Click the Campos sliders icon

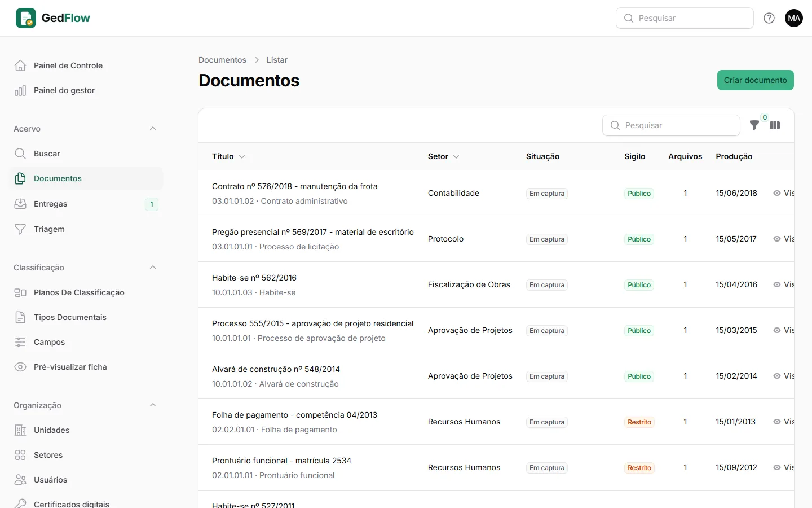click(x=20, y=342)
